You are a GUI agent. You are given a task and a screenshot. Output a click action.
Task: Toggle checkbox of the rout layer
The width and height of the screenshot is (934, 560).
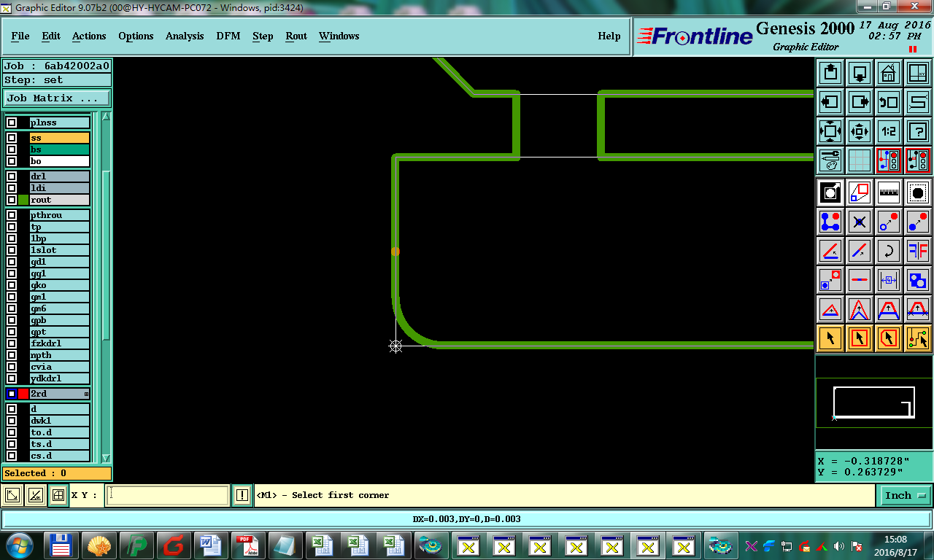click(12, 200)
